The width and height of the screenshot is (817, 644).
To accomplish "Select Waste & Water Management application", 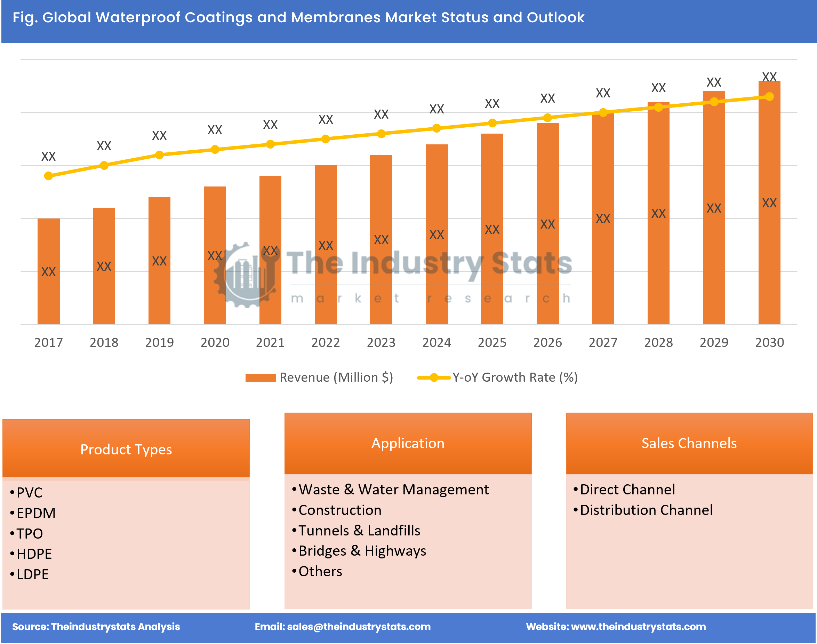I will (x=393, y=490).
